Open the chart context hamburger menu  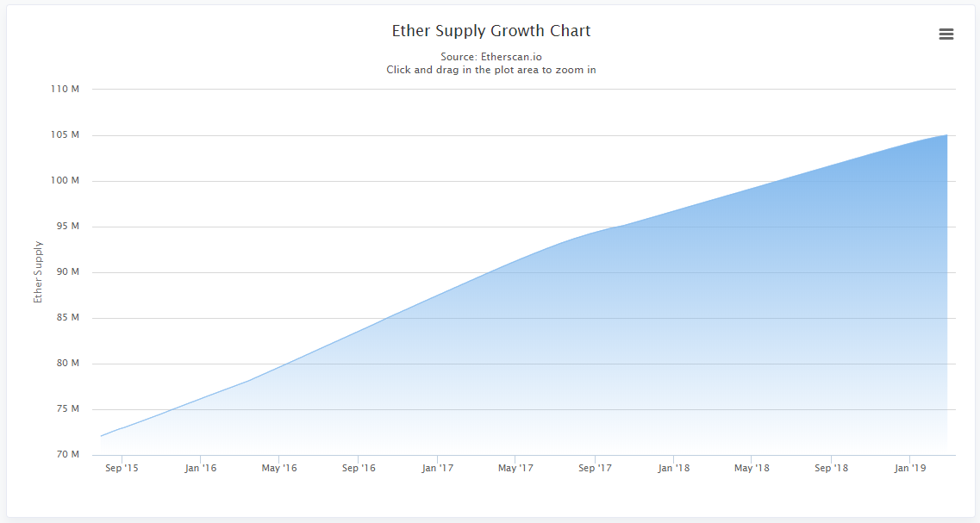coord(946,34)
